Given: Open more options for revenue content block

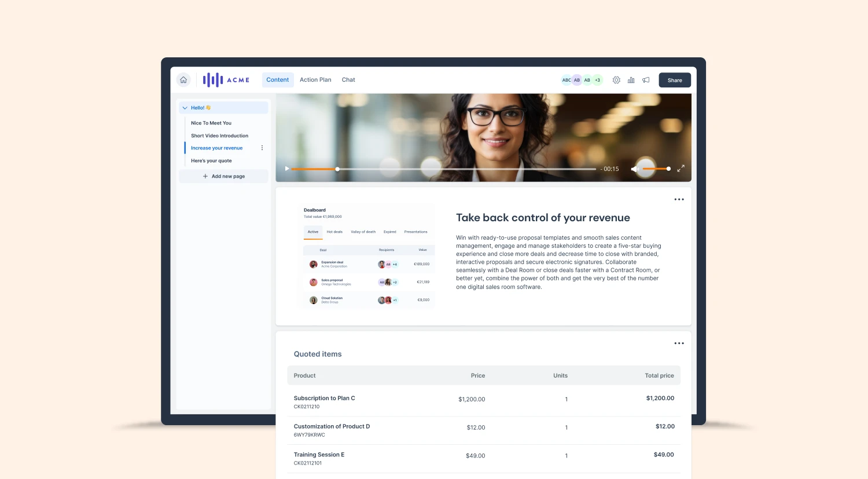Looking at the screenshot, I should (679, 199).
